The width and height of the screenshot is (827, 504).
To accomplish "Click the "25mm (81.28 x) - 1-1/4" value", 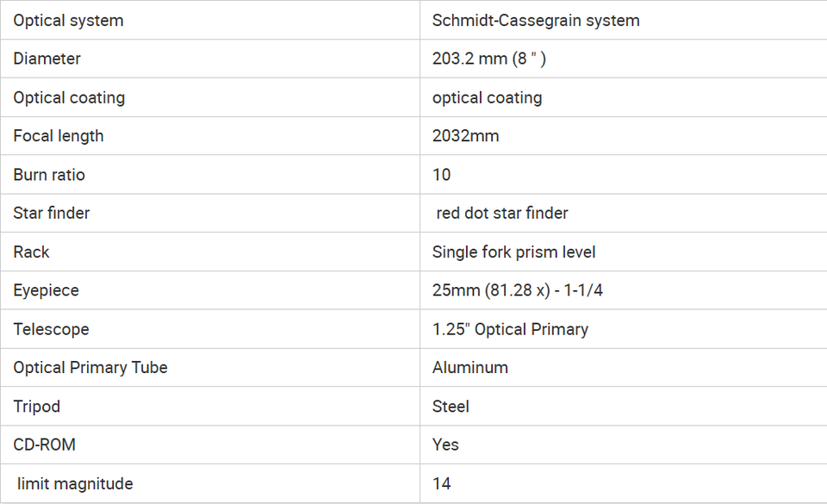I will pos(518,290).
